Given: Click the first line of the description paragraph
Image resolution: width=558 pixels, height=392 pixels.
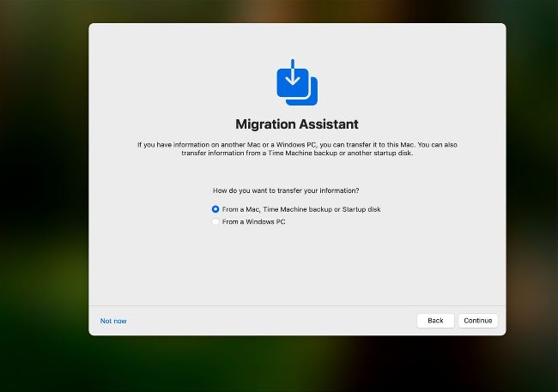Looking at the screenshot, I should (x=297, y=144).
